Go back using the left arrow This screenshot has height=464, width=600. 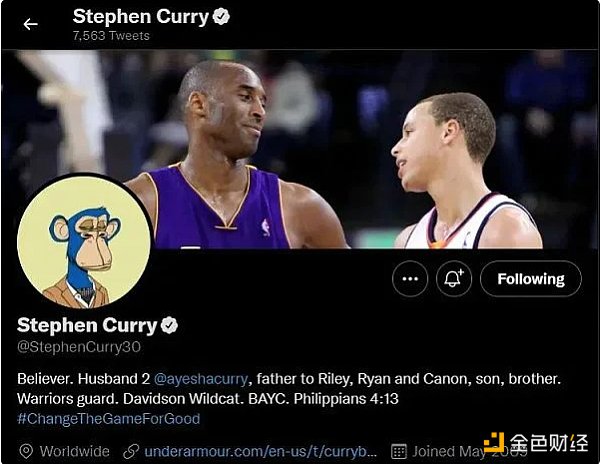click(30, 24)
